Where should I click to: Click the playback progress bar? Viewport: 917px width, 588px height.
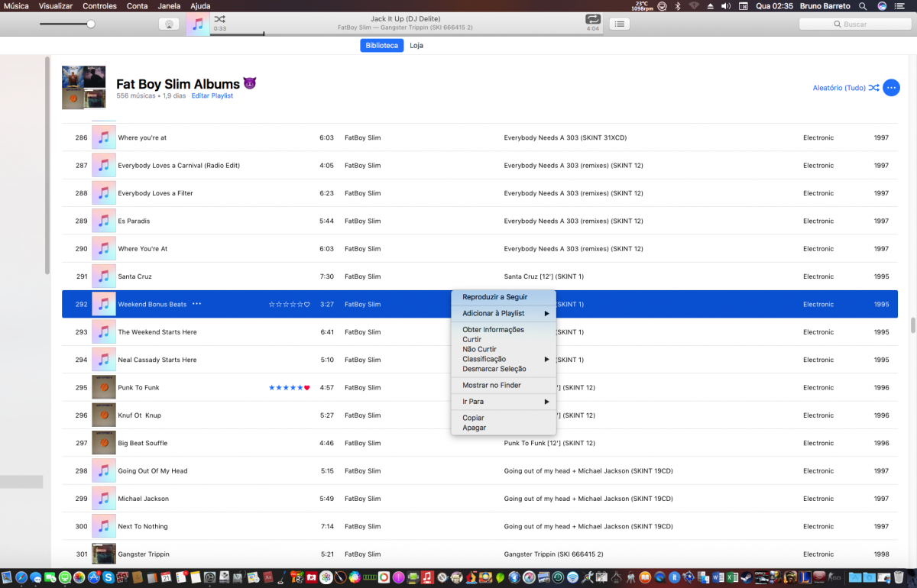[407, 34]
